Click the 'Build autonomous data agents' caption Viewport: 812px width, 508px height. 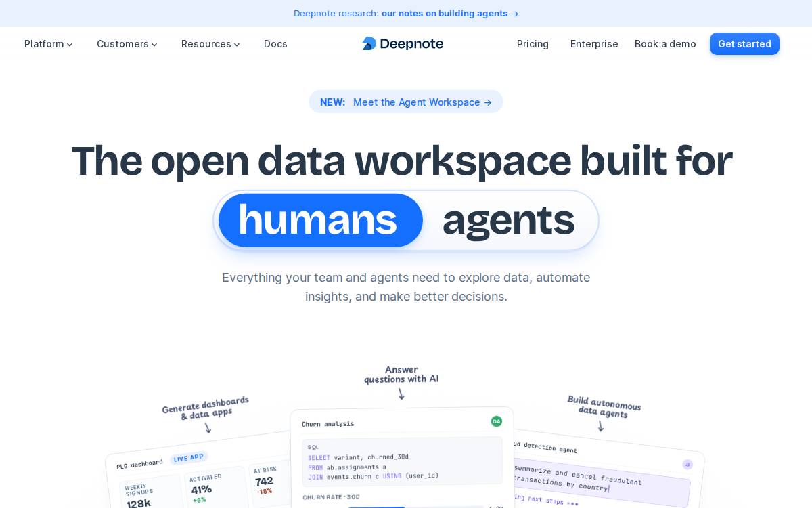[604, 406]
